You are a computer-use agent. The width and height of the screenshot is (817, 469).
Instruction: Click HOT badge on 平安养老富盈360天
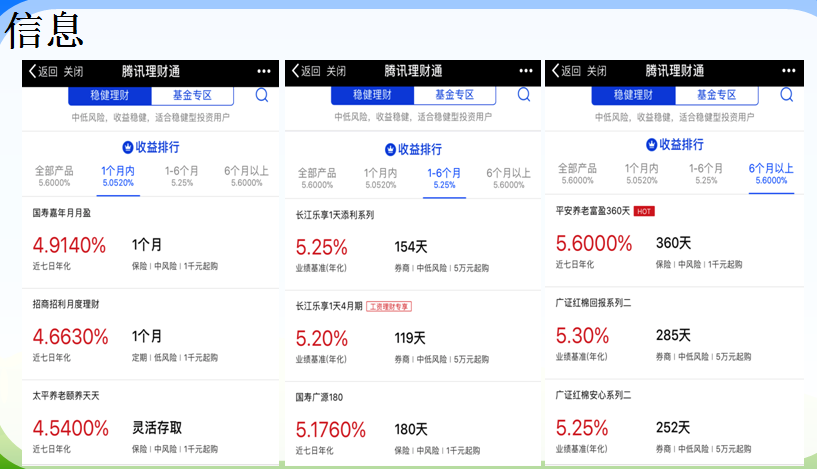[x=644, y=211]
